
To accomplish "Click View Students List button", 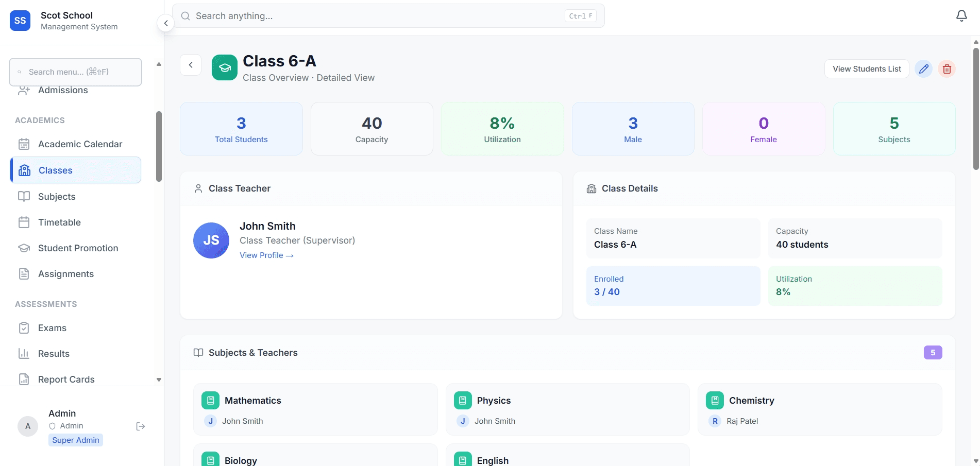I will (x=867, y=68).
